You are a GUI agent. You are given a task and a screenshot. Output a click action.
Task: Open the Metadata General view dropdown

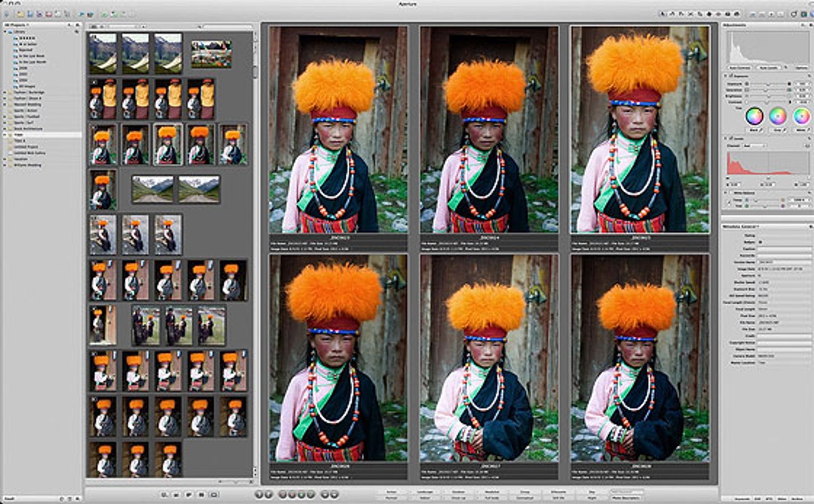pos(740,227)
